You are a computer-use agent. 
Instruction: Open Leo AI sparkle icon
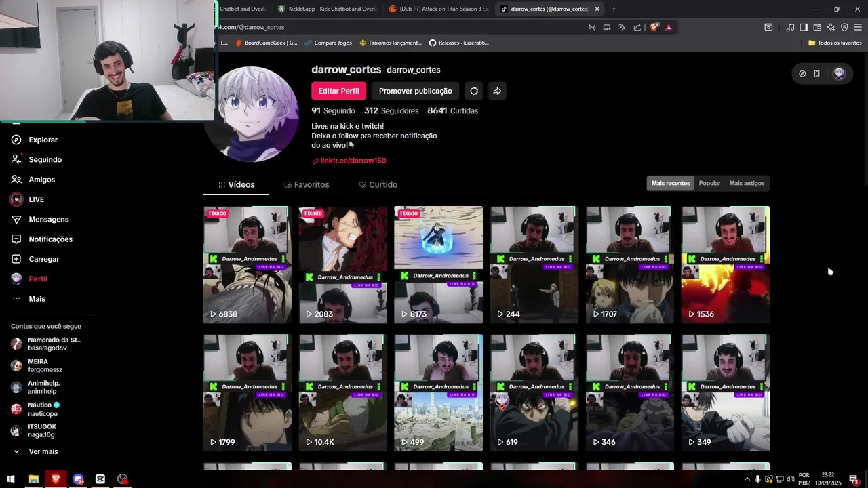coord(831,27)
